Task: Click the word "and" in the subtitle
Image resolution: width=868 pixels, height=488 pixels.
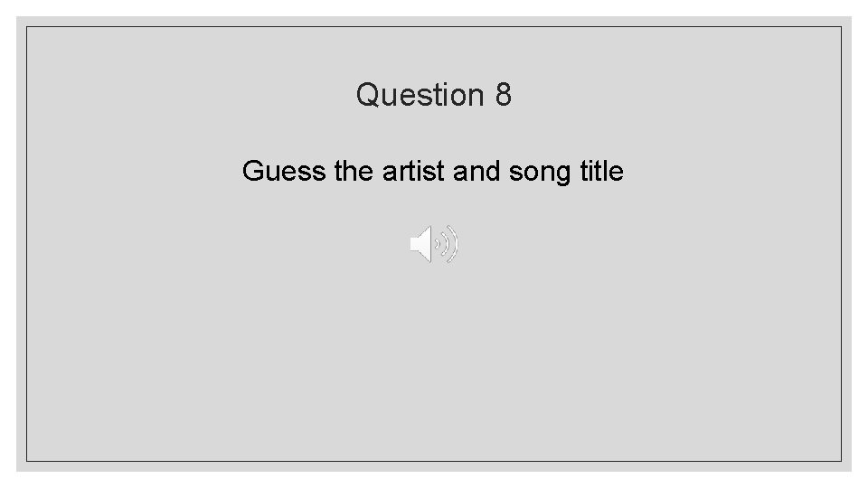Action: (476, 171)
